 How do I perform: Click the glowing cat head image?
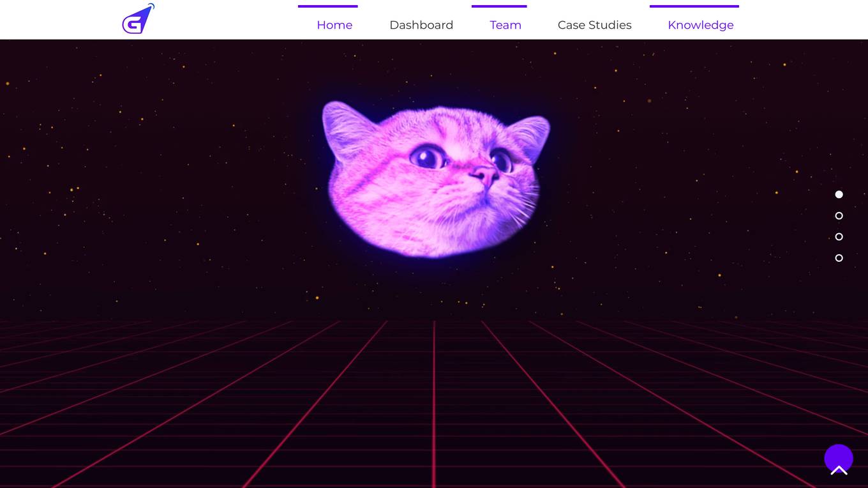coord(436,179)
